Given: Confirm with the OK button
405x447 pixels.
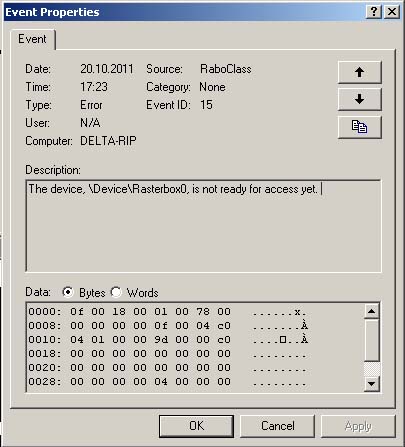Looking at the screenshot, I should pyautogui.click(x=196, y=426).
